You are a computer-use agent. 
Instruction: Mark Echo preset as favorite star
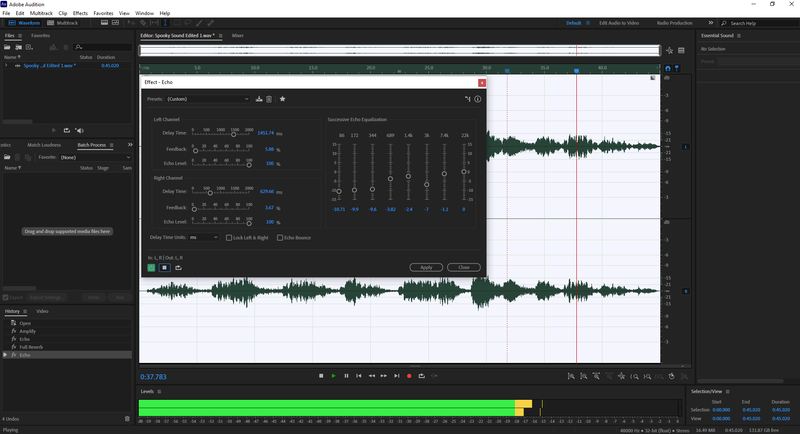click(x=282, y=99)
